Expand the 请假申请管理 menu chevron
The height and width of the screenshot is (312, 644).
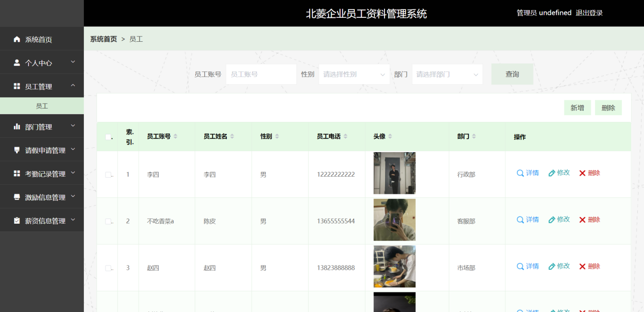pyautogui.click(x=73, y=149)
